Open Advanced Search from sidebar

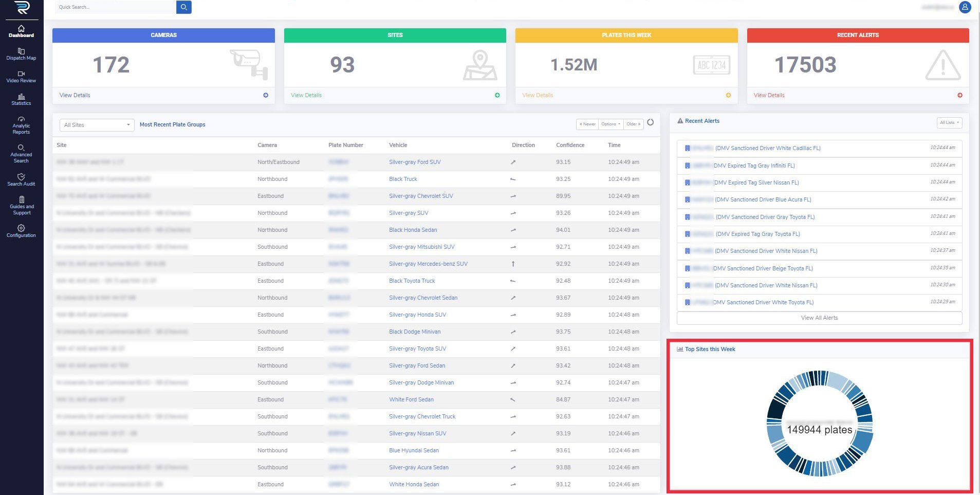click(x=21, y=154)
